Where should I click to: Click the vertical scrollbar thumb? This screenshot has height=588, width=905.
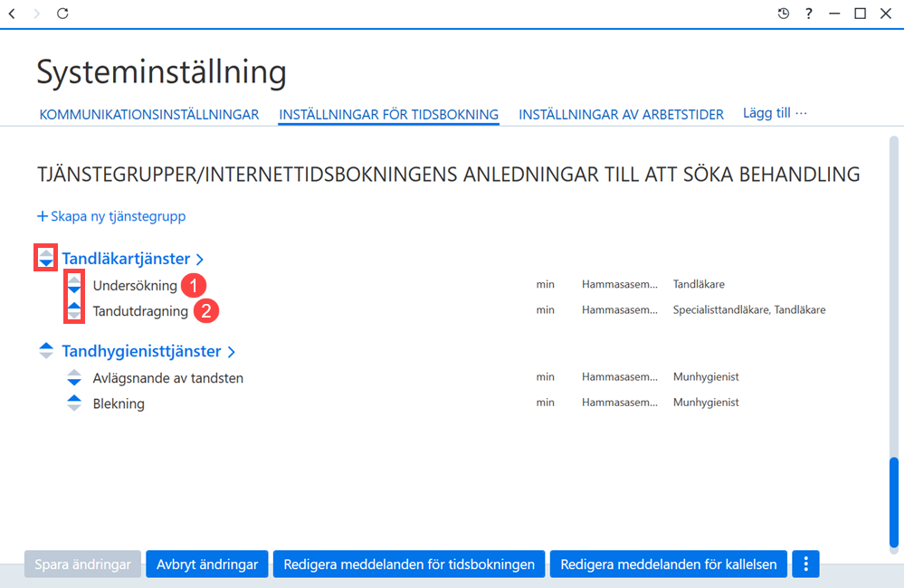(893, 502)
